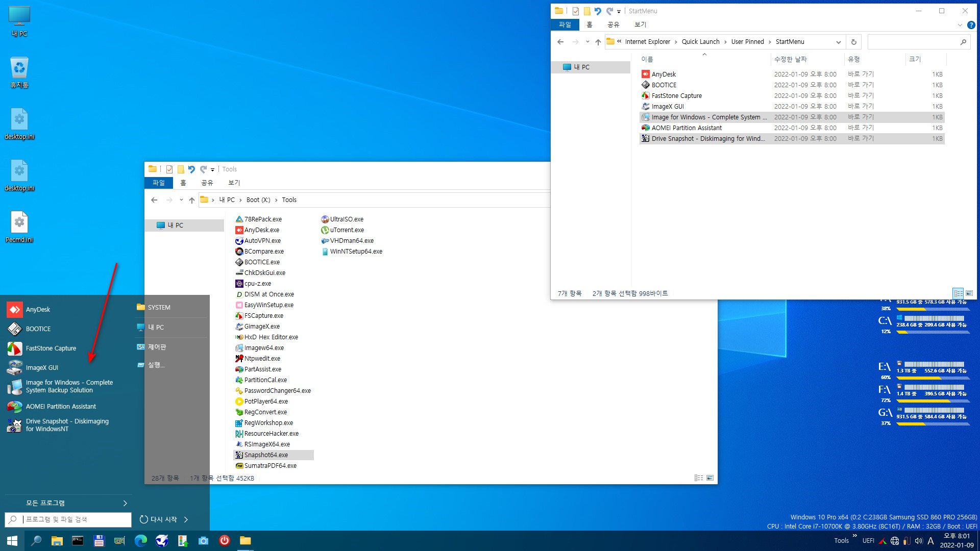Expand 모든 프로그램 (All Programs) list

(68, 503)
